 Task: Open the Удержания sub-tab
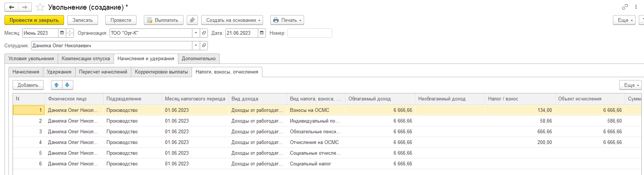[x=59, y=72]
